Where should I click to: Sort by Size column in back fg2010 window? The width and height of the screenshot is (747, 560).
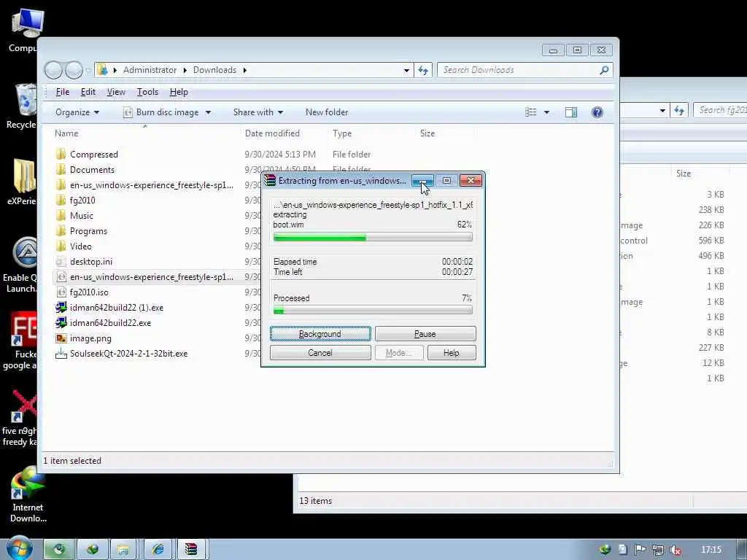pyautogui.click(x=683, y=174)
